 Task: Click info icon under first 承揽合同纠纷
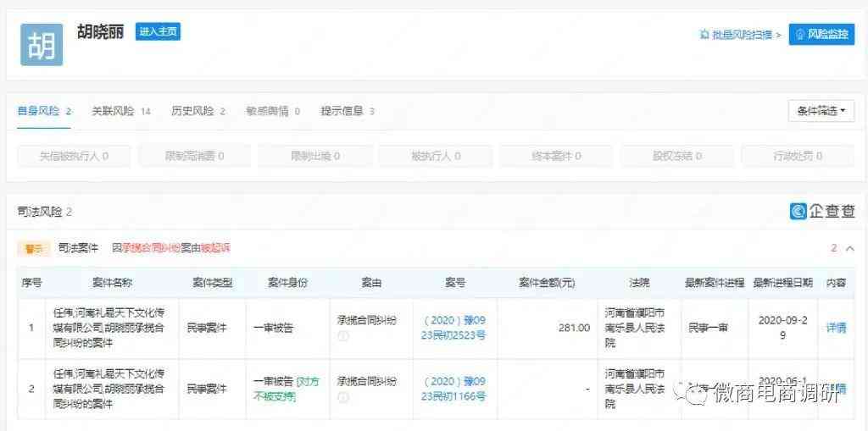[x=343, y=335]
